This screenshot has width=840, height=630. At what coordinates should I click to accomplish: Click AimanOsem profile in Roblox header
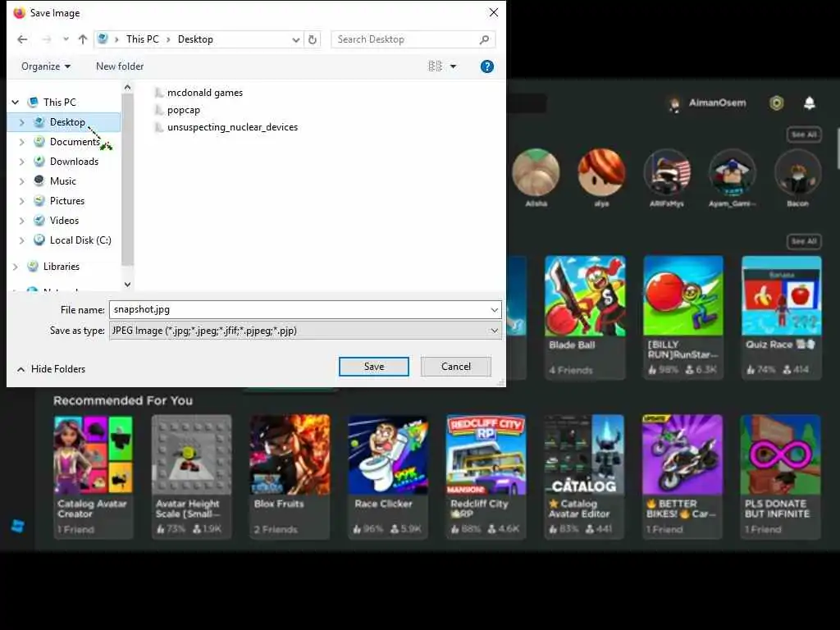[708, 103]
